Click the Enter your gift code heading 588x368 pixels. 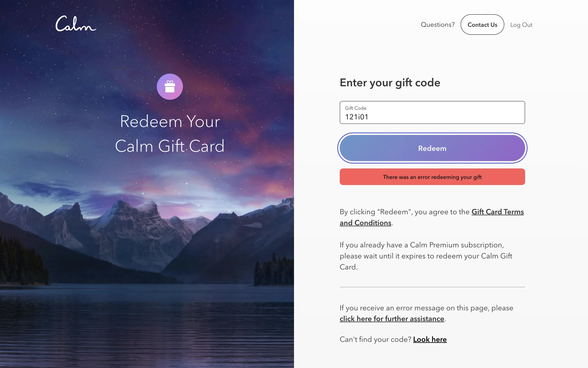390,83
